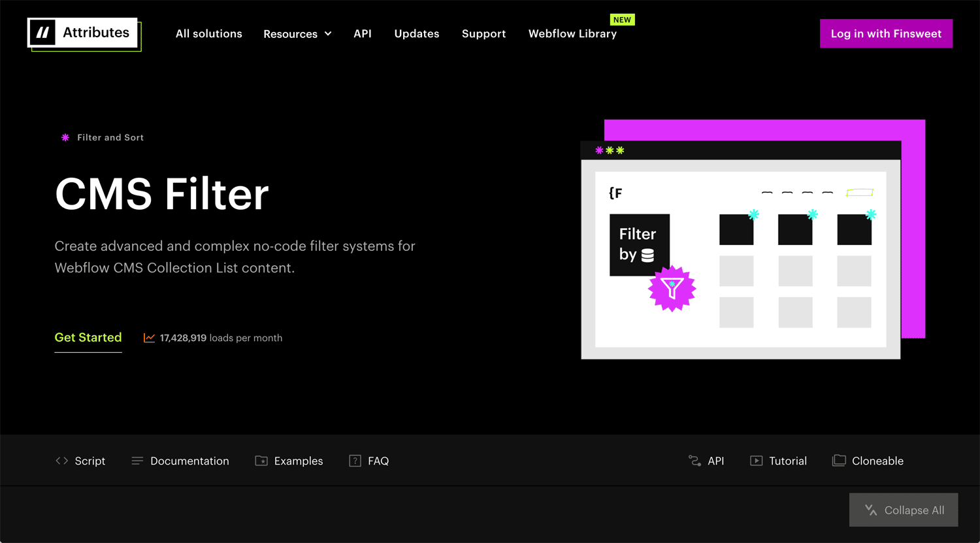Click the Filter and Sort category label

(110, 138)
